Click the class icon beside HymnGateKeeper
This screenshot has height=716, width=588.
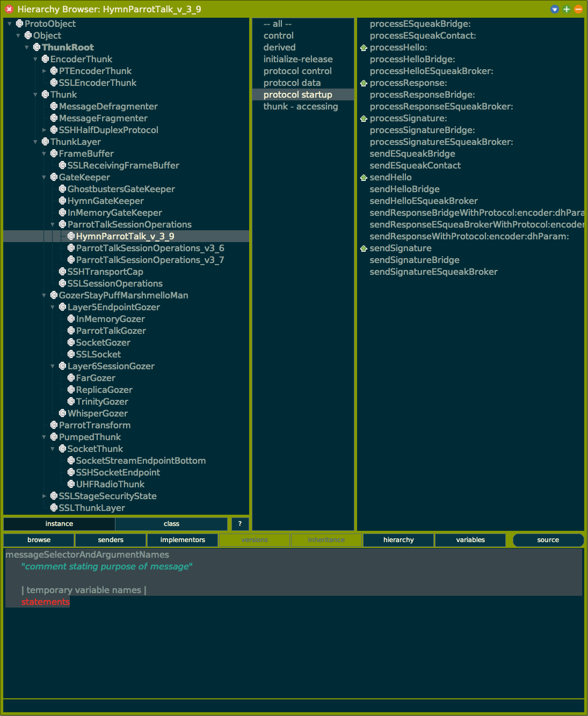[62, 201]
